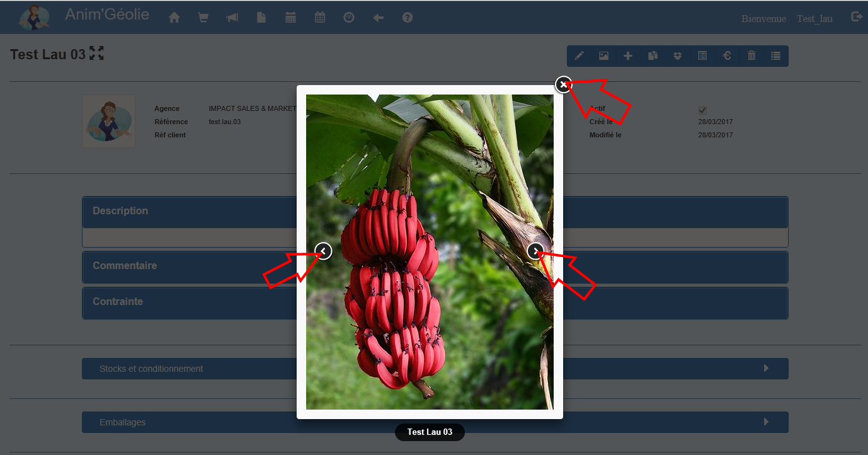The image size is (868, 455).
Task: Open the Commentaire panel header
Action: coord(189,267)
